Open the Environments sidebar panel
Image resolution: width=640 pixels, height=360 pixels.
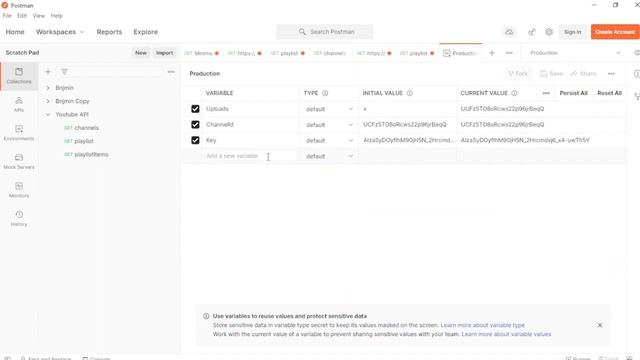point(19,133)
